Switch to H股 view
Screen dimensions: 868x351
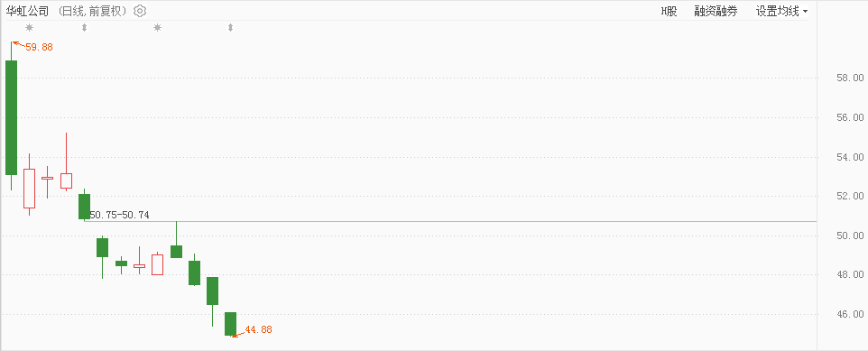click(669, 11)
